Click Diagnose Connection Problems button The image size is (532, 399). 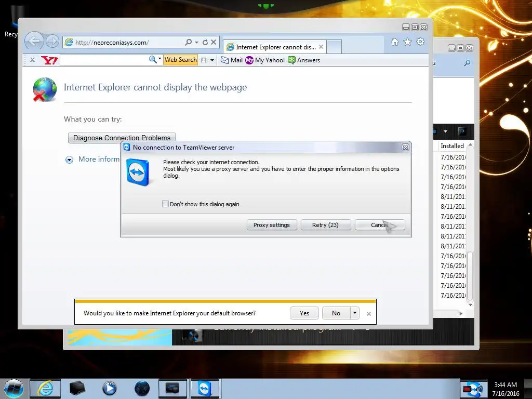(x=122, y=138)
